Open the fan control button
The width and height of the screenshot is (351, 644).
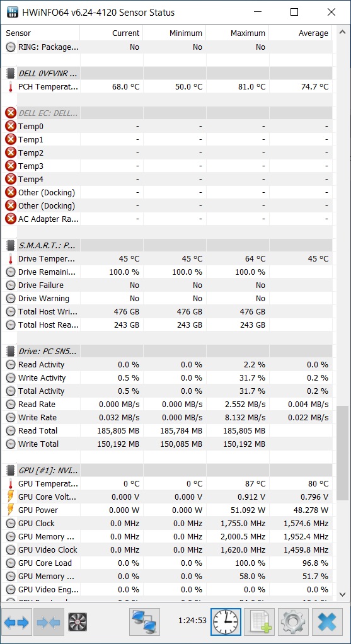[77, 622]
